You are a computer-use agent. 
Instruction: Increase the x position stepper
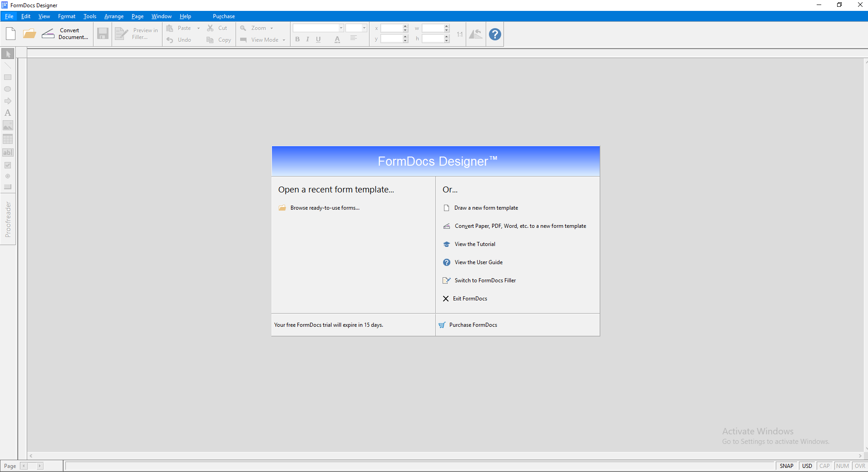coord(405,26)
